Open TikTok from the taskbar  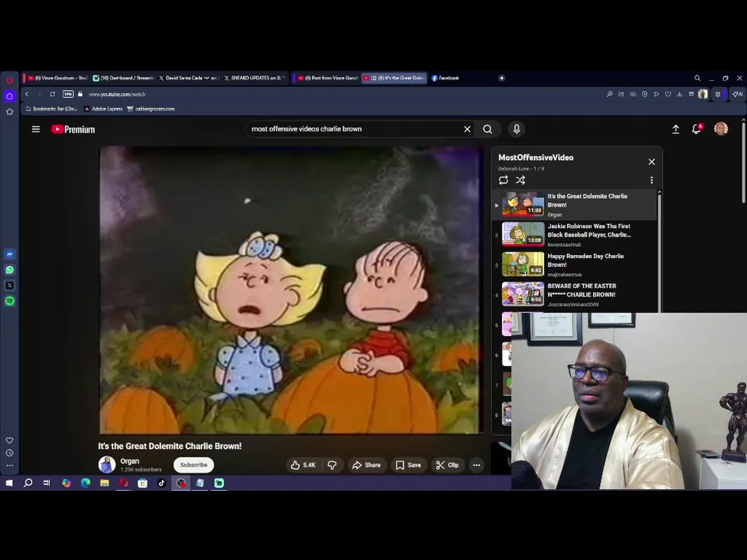click(x=162, y=483)
